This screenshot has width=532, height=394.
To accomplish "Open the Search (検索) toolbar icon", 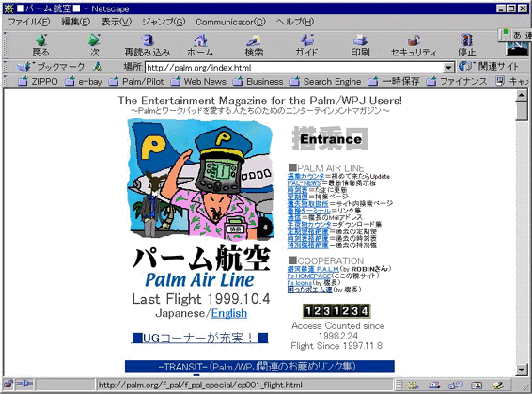I will coord(254,45).
